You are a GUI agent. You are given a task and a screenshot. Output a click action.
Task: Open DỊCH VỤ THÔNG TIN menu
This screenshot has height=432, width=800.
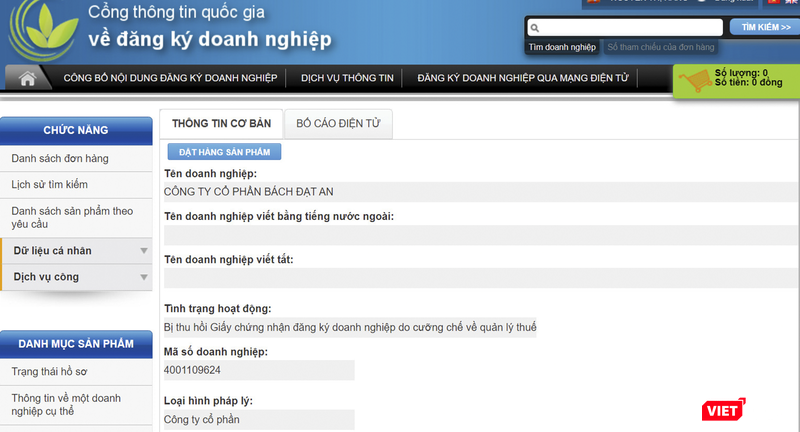point(347,78)
